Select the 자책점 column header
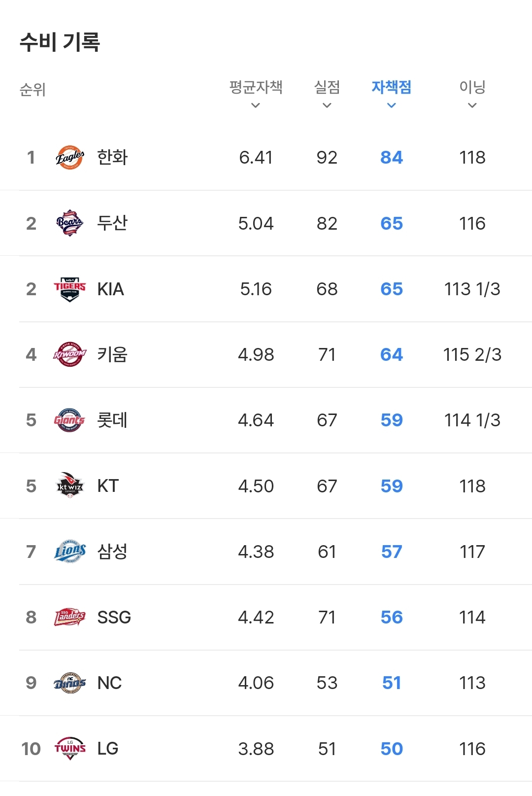 [392, 87]
